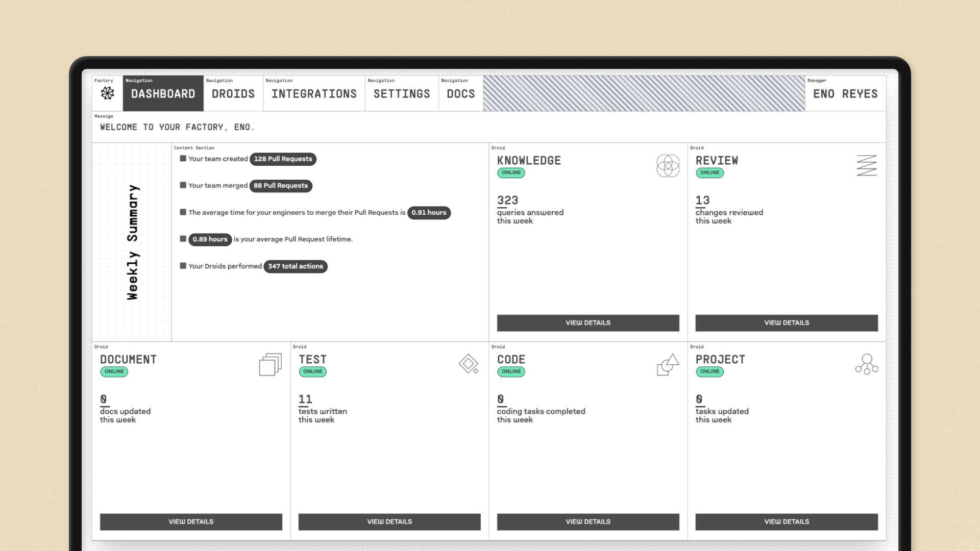Select the Document droid stacked-pages icon
980x551 pixels.
270,364
